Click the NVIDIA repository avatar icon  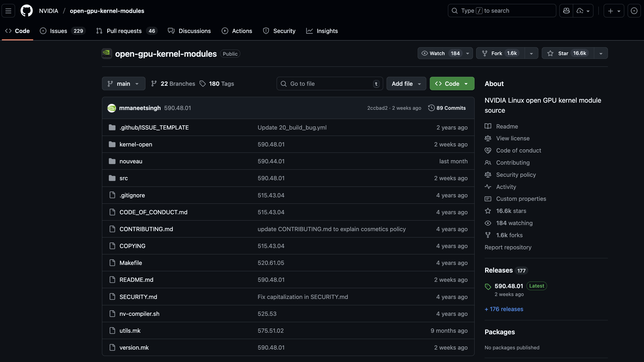coord(107,54)
